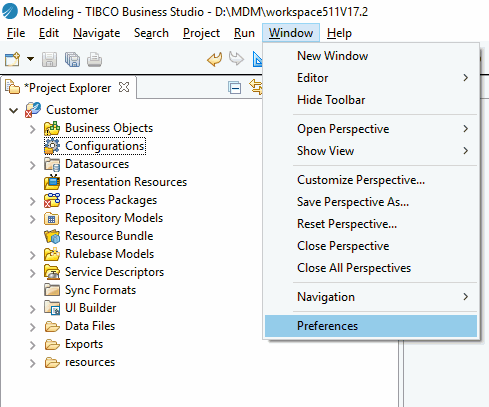Expand the Service Descriptors node
The height and width of the screenshot is (407, 489).
click(x=33, y=273)
